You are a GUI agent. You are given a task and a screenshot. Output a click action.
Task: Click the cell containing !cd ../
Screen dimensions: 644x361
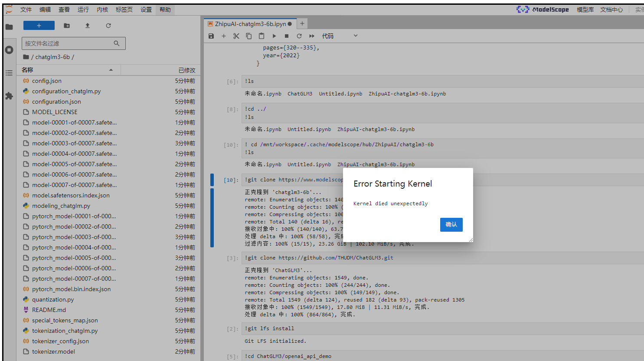(443, 113)
